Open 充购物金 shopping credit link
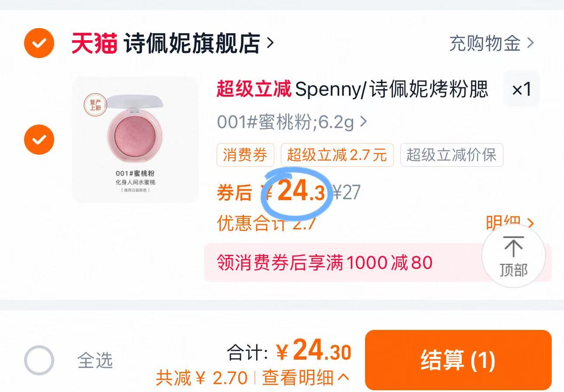The width and height of the screenshot is (564, 392). (x=491, y=43)
